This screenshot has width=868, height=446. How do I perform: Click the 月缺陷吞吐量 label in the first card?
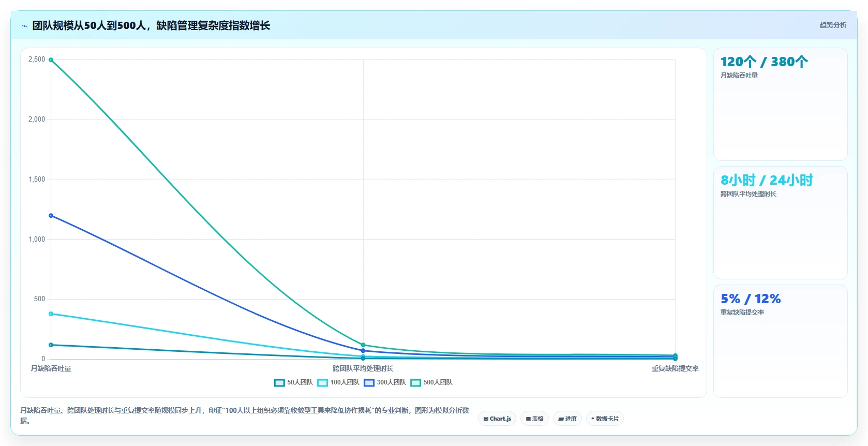point(739,76)
